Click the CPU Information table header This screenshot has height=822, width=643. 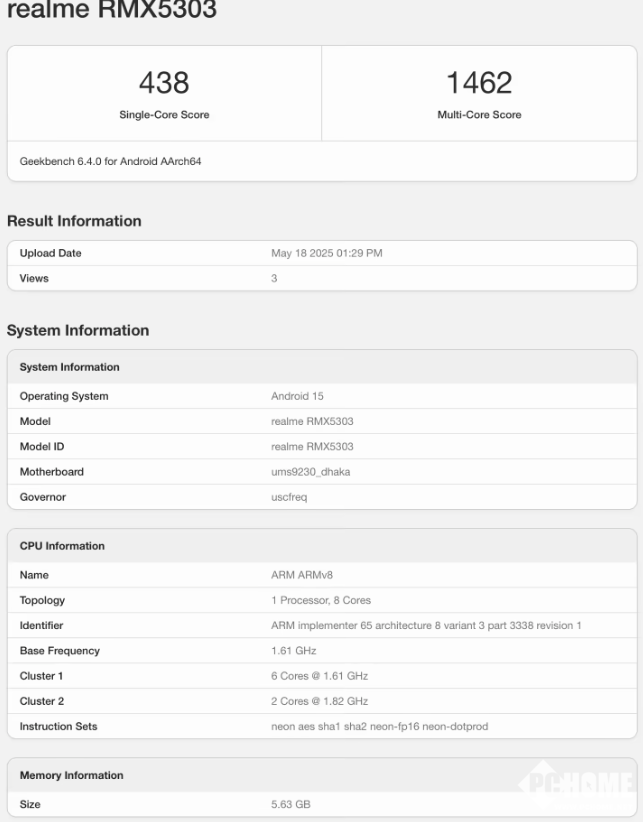coord(62,546)
